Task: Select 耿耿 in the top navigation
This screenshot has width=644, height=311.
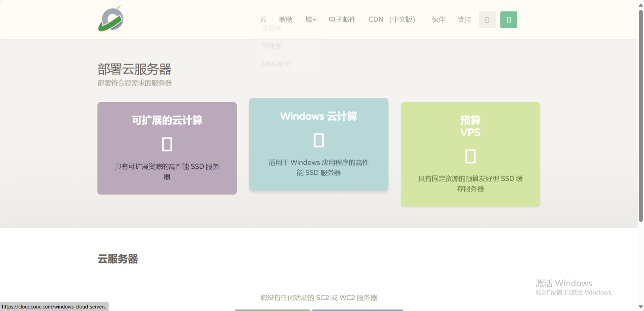Action: click(286, 20)
